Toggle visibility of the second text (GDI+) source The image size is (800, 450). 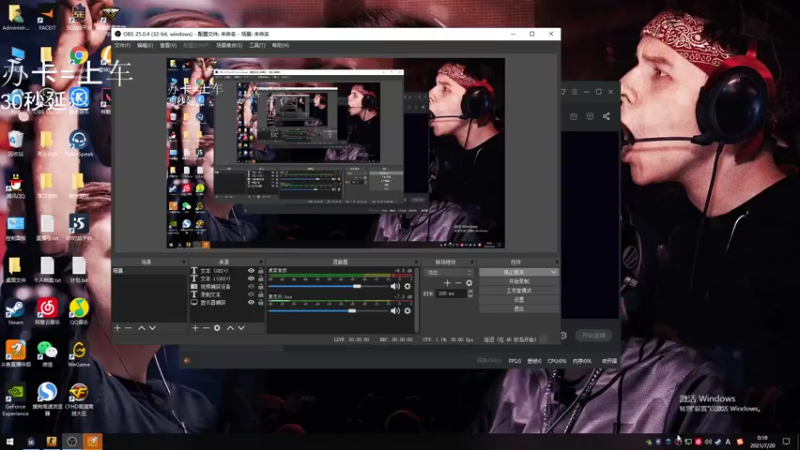251,279
